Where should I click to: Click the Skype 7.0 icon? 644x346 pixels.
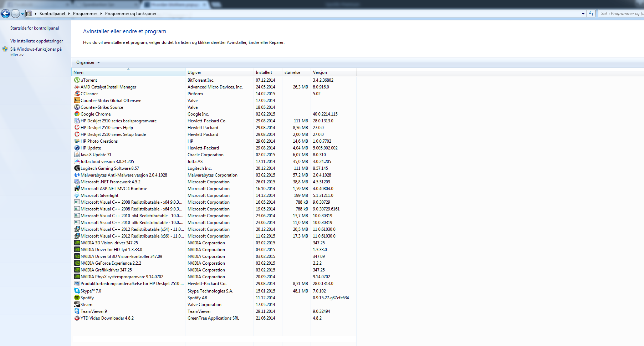point(77,291)
